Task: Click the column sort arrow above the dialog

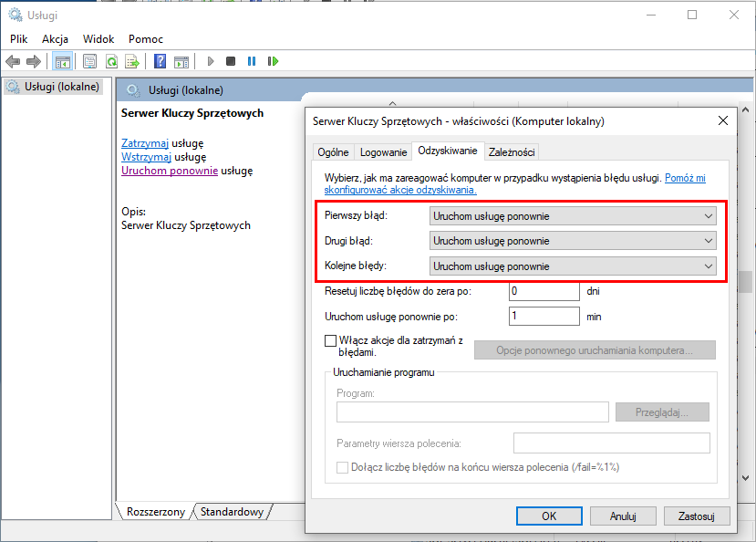Action: pos(392,103)
